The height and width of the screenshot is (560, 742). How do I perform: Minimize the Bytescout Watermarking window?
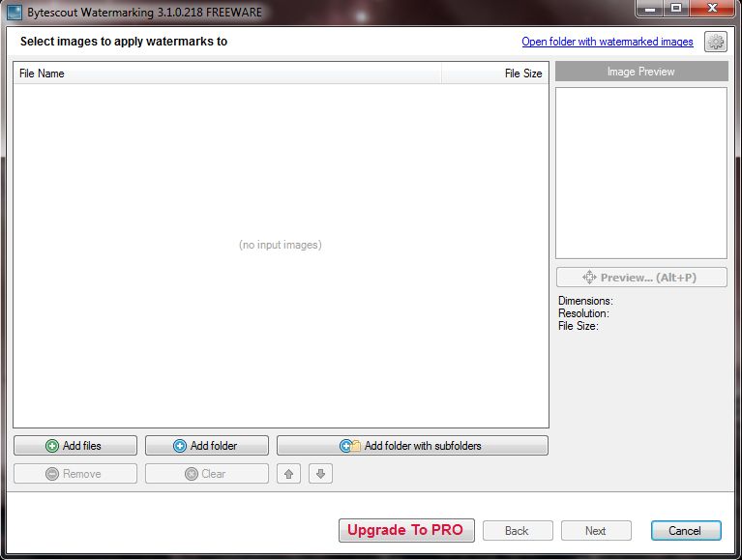650,9
